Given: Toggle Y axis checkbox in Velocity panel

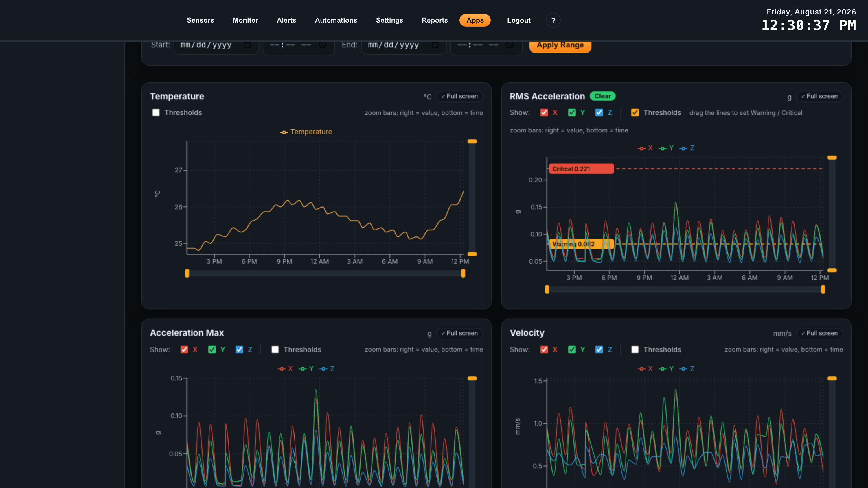Looking at the screenshot, I should pos(572,350).
